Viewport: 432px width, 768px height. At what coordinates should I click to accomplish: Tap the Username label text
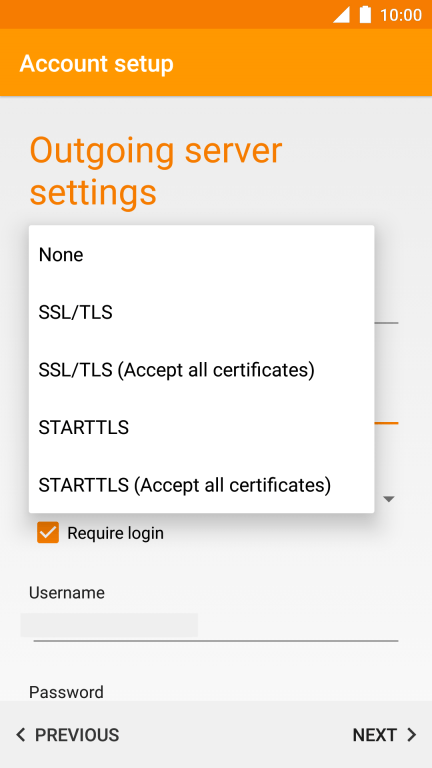click(x=67, y=593)
